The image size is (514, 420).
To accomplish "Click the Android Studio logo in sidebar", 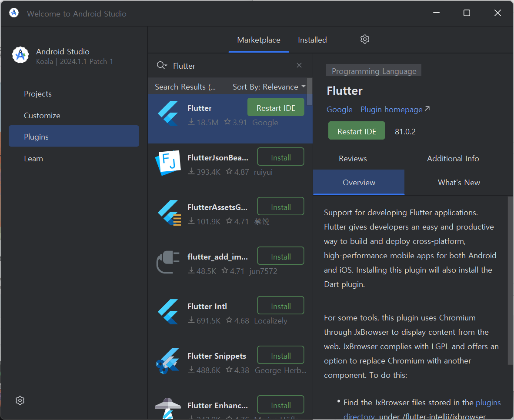I will pos(20,55).
